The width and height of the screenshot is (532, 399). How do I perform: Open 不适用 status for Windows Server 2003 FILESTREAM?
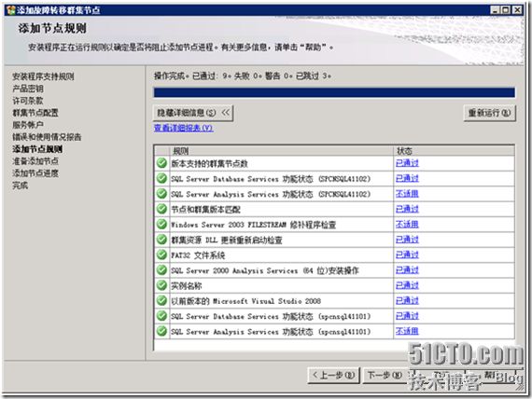click(407, 224)
